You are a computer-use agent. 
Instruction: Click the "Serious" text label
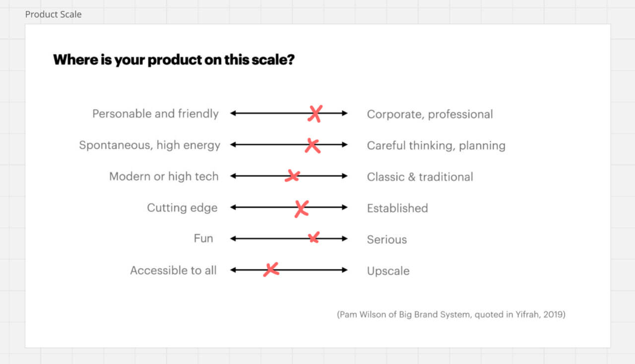click(x=386, y=240)
